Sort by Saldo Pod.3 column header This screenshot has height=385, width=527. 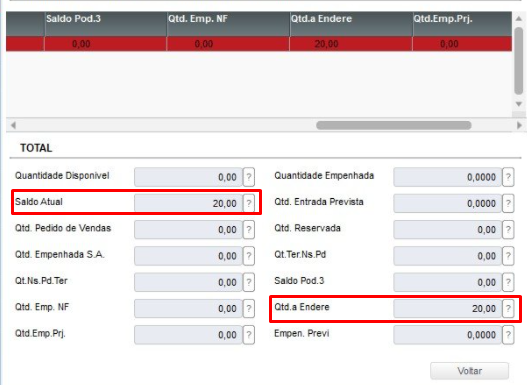point(106,24)
